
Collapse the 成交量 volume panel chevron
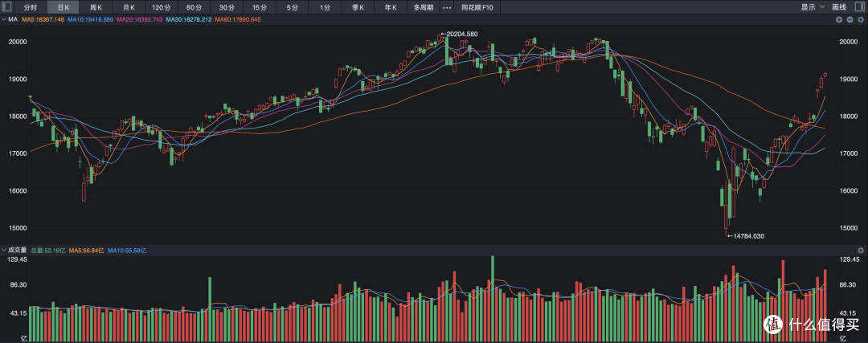[x=4, y=250]
